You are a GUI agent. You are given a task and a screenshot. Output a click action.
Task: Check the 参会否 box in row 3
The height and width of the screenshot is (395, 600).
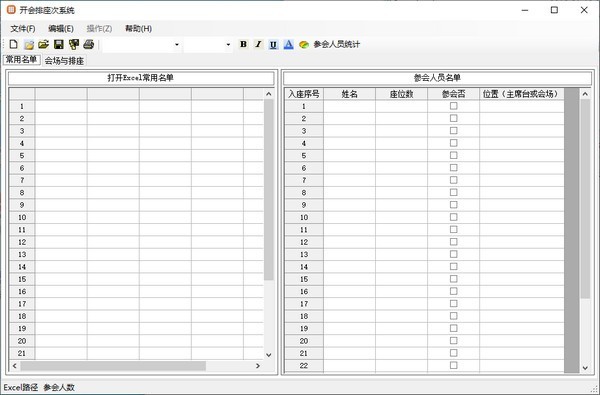pyautogui.click(x=453, y=131)
